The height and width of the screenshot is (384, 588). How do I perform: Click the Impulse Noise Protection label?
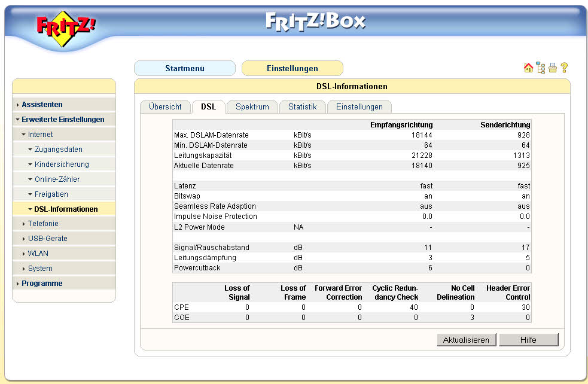[215, 217]
